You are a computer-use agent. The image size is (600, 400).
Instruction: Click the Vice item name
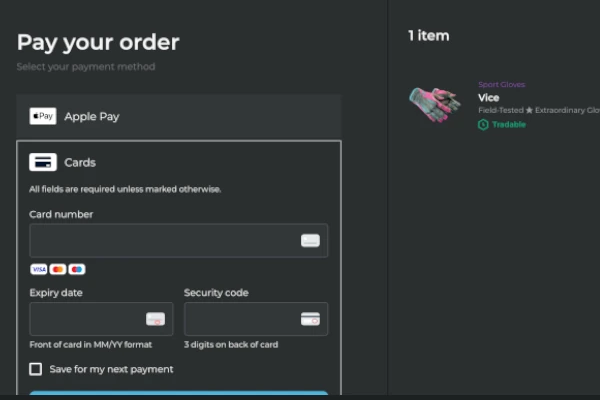point(489,98)
